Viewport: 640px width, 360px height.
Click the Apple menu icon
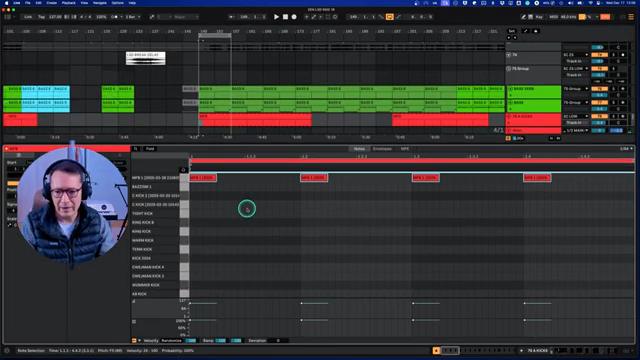[7, 3]
